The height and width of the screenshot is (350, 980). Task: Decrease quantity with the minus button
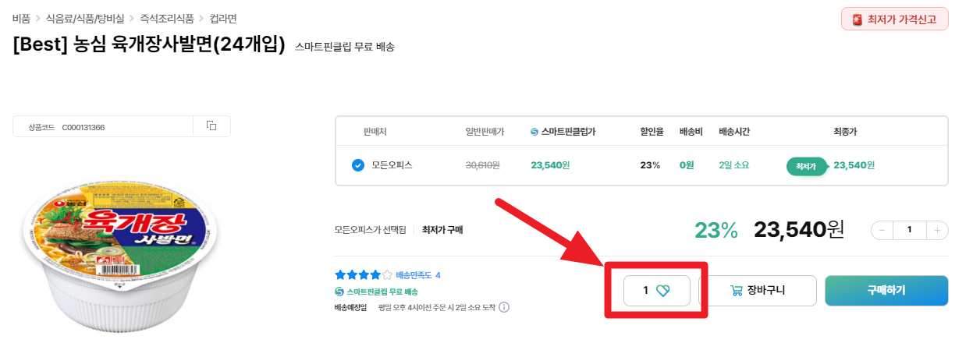[x=882, y=230]
